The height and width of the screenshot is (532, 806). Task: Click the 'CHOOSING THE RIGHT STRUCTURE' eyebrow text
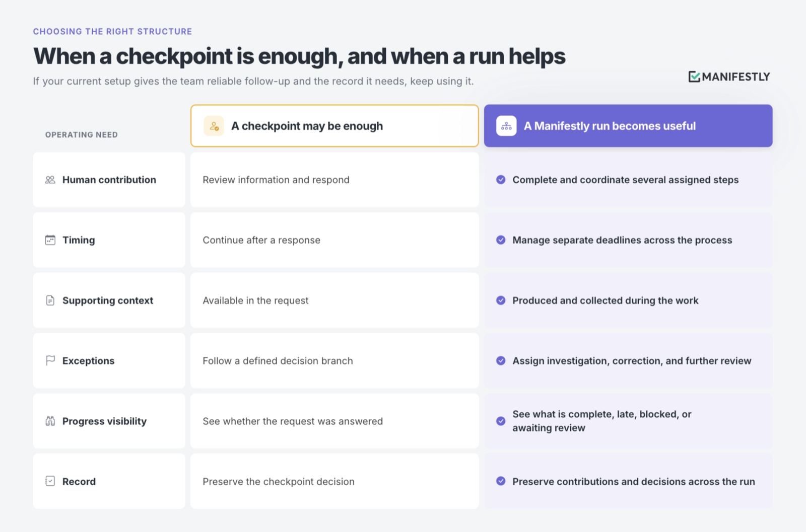[113, 31]
